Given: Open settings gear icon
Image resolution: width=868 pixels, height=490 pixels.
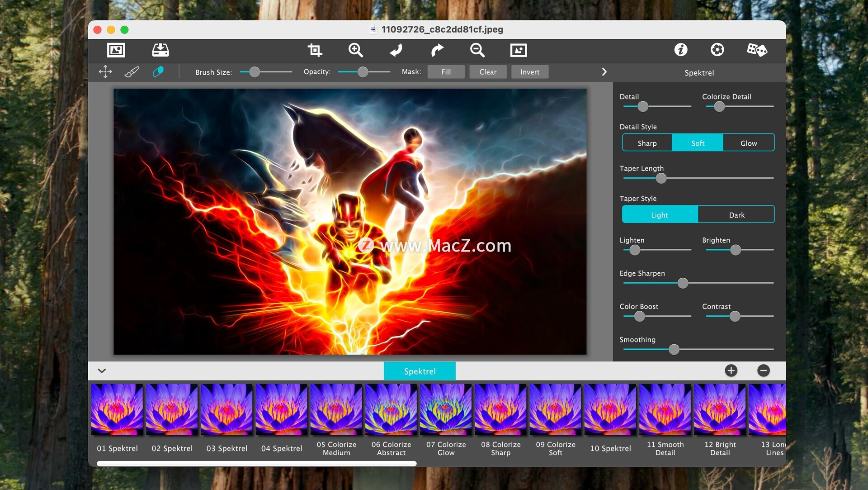Looking at the screenshot, I should coord(717,50).
